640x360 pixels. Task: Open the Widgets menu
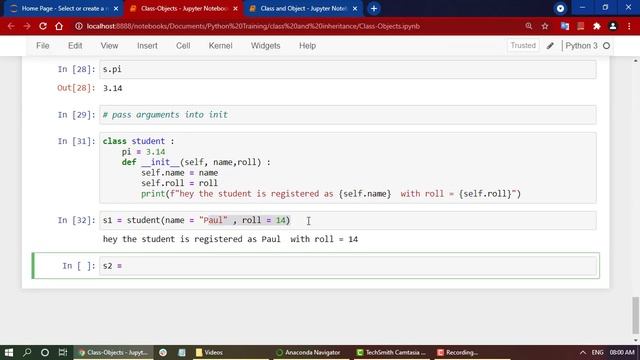click(266, 46)
